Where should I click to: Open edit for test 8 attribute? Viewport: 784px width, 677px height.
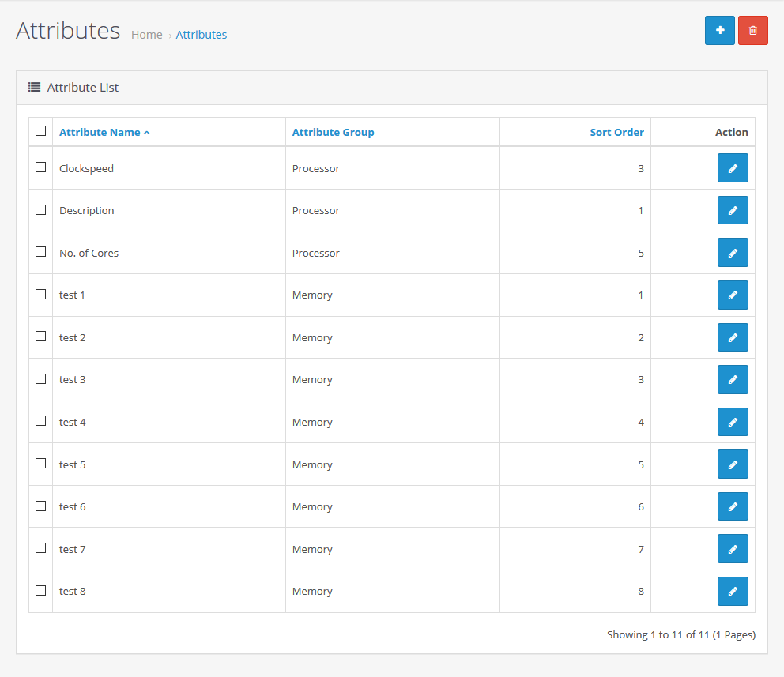tap(733, 591)
